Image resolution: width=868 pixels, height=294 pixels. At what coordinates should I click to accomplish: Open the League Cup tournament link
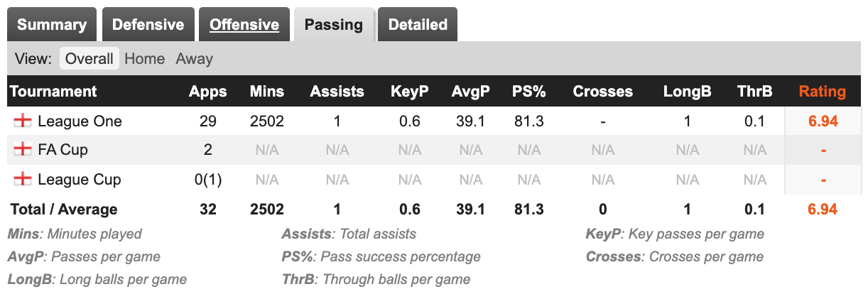tap(80, 180)
